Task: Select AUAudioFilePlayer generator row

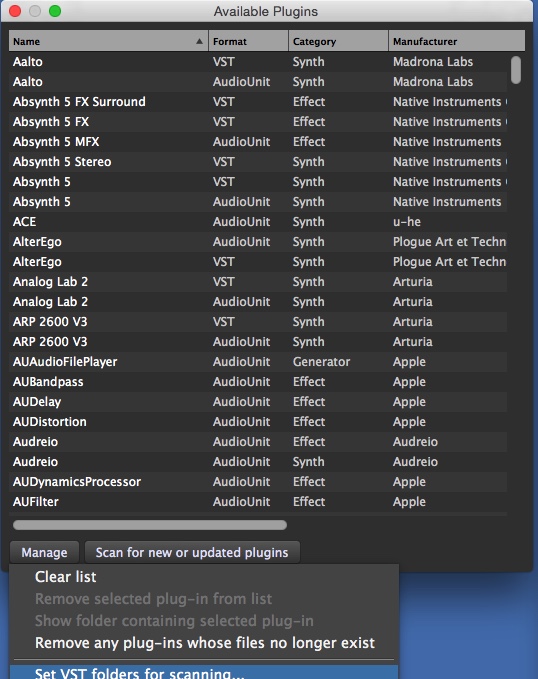Action: (x=258, y=362)
